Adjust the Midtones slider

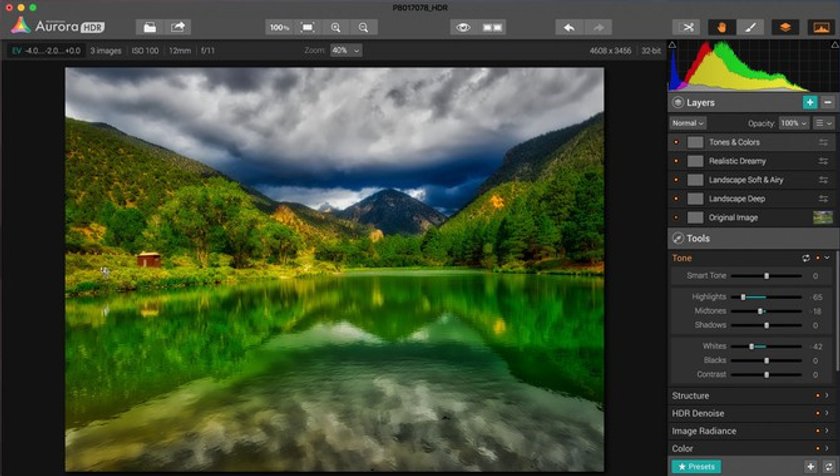point(767,311)
